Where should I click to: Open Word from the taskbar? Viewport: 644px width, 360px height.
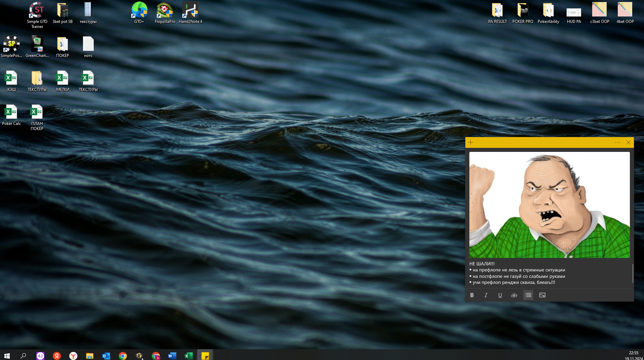(x=172, y=356)
